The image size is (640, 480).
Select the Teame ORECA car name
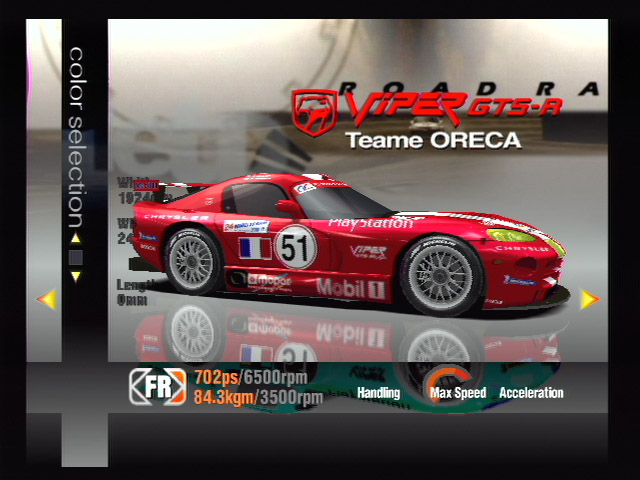click(433, 140)
